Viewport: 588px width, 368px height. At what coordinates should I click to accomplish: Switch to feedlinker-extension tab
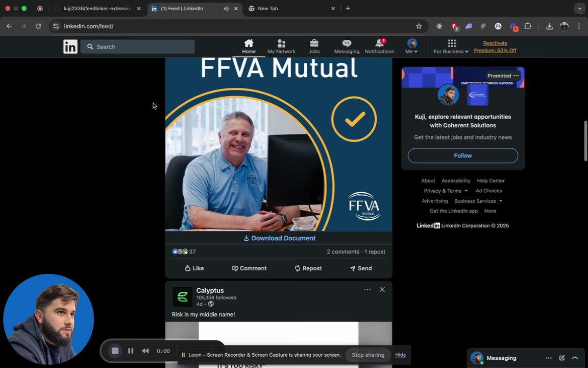97,9
